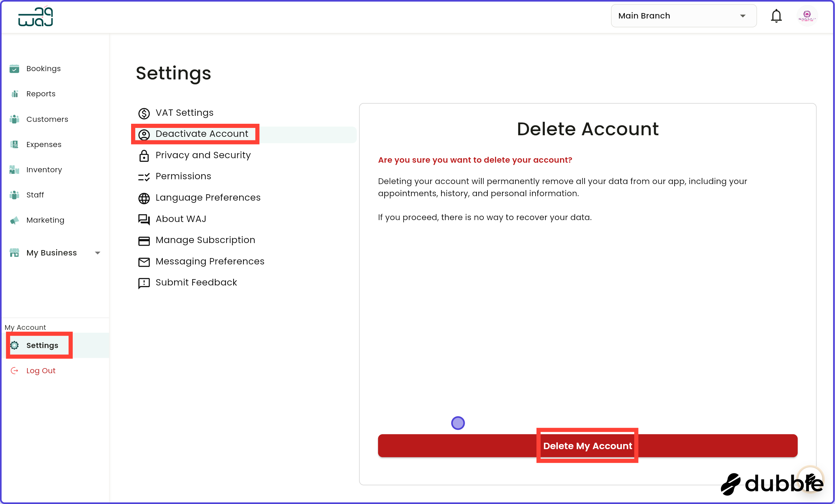The width and height of the screenshot is (835, 504).
Task: Click the VAT Settings dollar icon
Action: click(x=144, y=113)
